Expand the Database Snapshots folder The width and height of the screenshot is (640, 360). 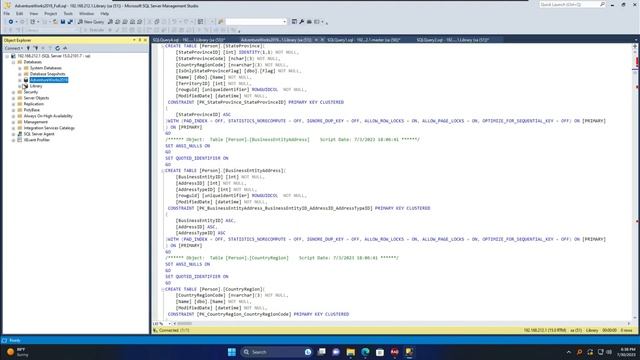coord(20,74)
